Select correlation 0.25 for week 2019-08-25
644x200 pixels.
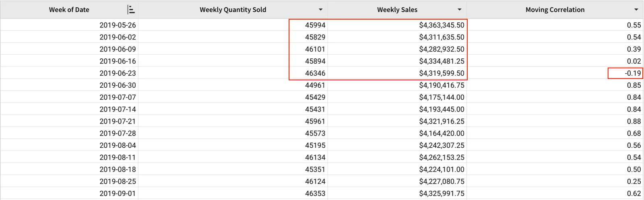point(555,181)
